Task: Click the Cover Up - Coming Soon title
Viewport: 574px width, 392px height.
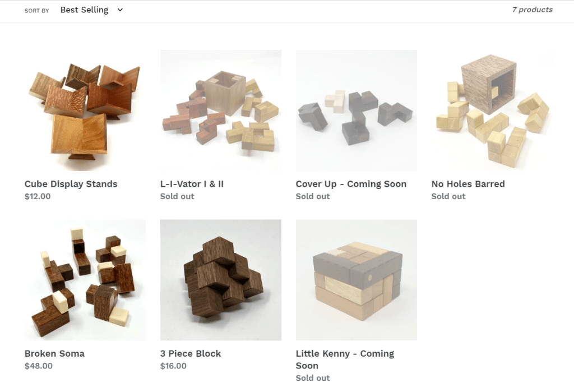Action: [x=351, y=184]
